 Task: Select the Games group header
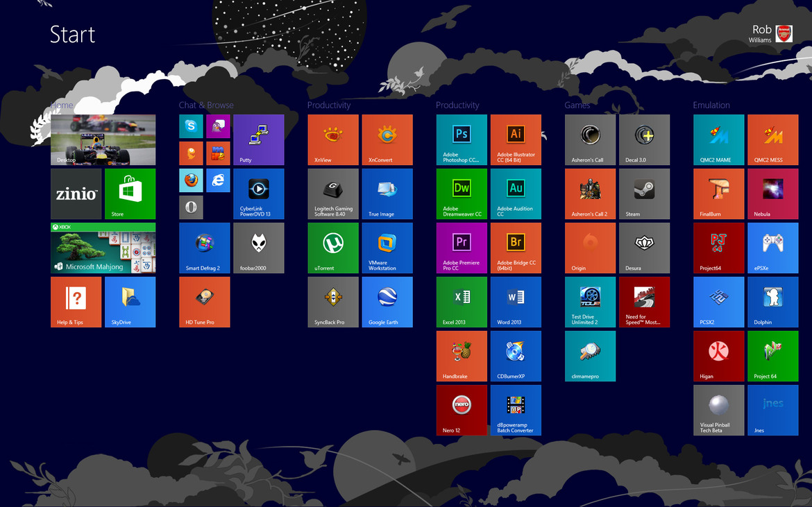click(577, 105)
